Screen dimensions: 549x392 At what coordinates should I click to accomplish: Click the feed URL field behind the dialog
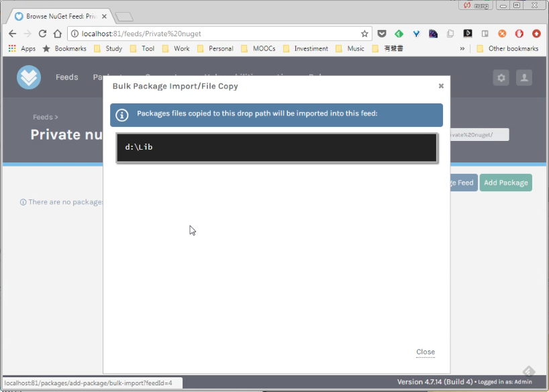(479, 134)
